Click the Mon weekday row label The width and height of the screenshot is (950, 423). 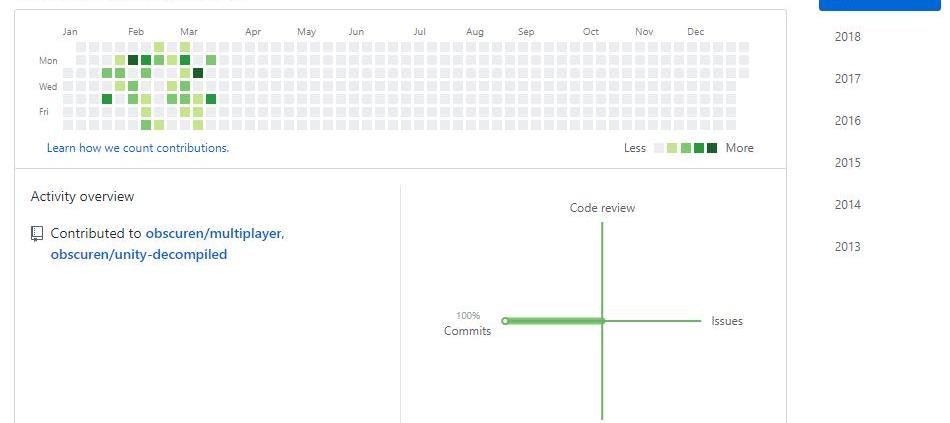(48, 61)
